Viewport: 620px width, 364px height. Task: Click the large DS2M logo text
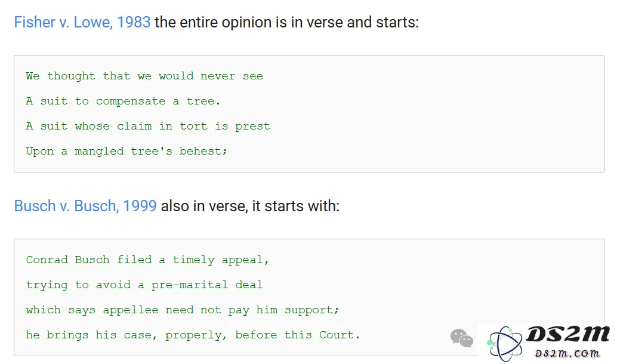click(567, 334)
